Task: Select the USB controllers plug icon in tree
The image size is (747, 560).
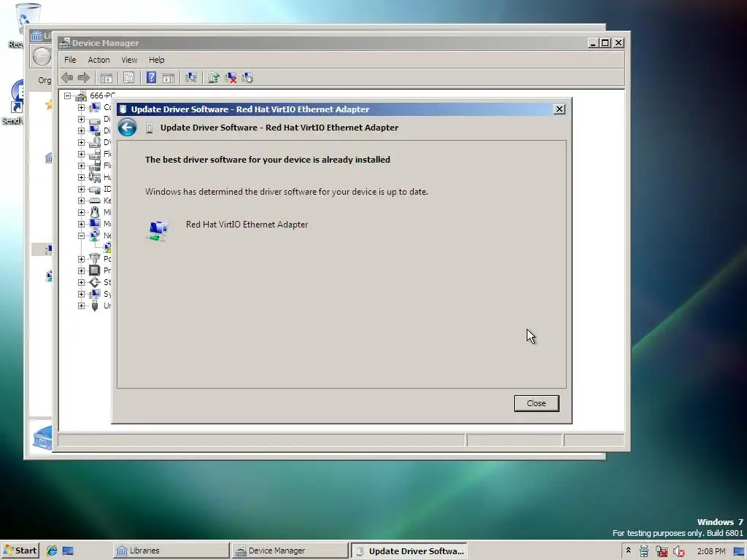Action: pyautogui.click(x=95, y=306)
